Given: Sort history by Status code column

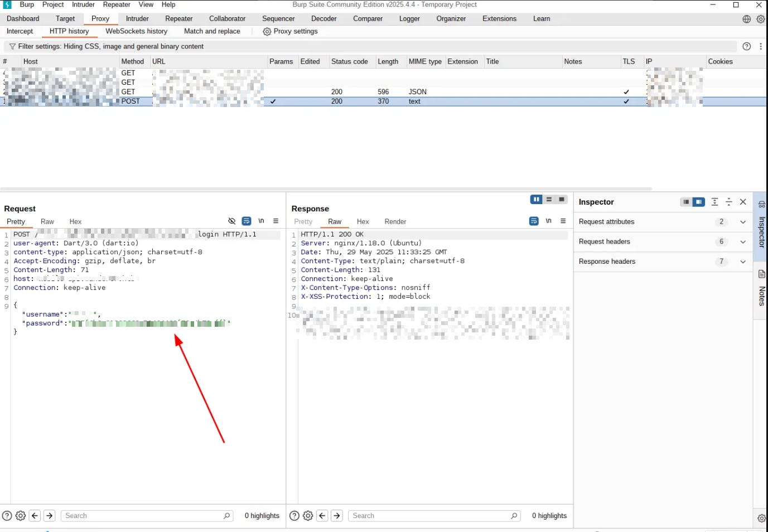Looking at the screenshot, I should [x=350, y=62].
